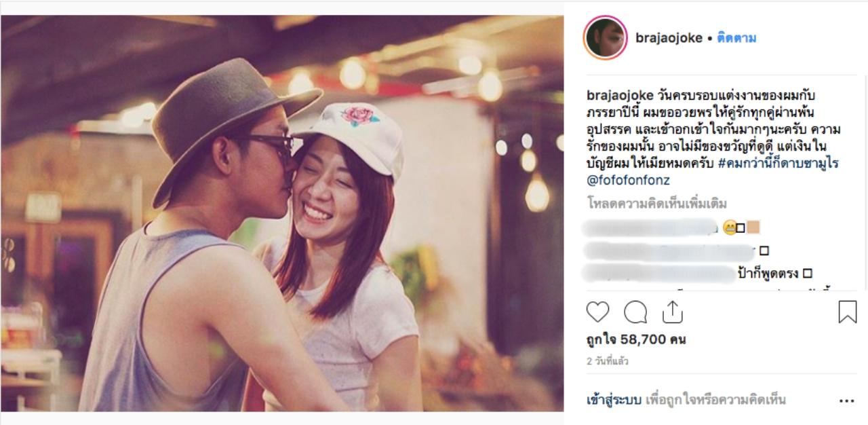Open comments with the speech bubble icon

coord(635,312)
